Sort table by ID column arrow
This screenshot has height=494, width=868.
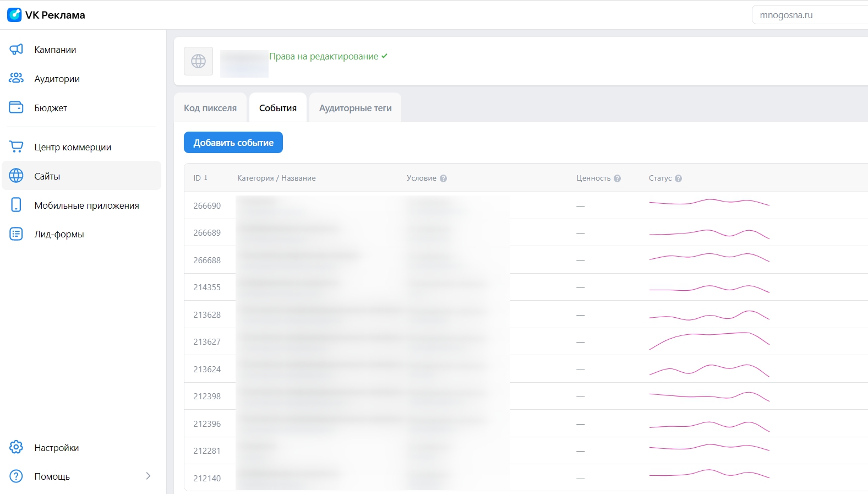[206, 178]
